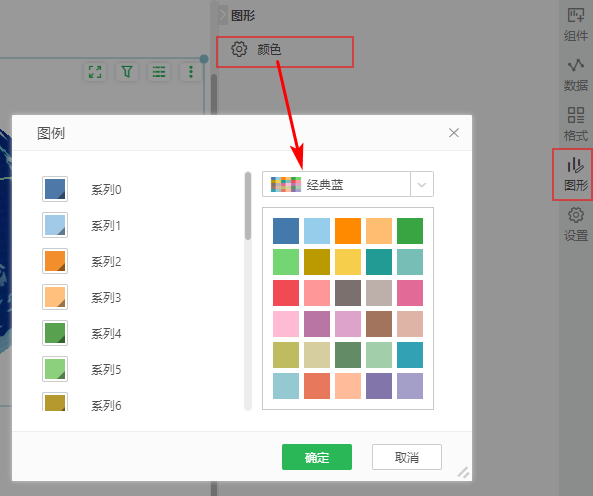
Task: Pick the yellow palette color
Action: tap(348, 262)
